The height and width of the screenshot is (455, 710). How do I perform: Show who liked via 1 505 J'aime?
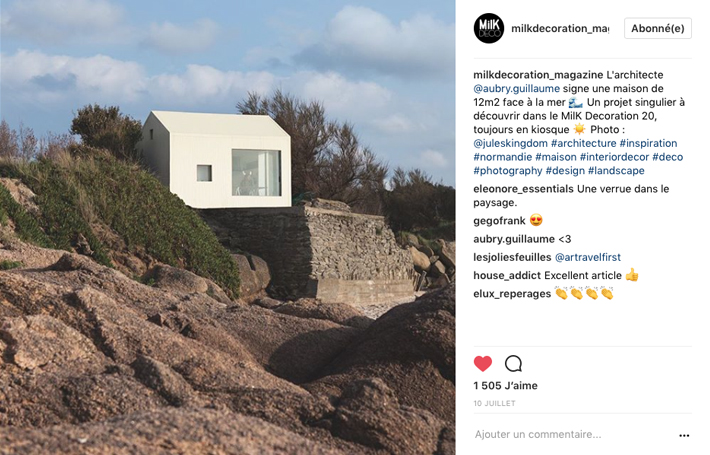tap(505, 386)
